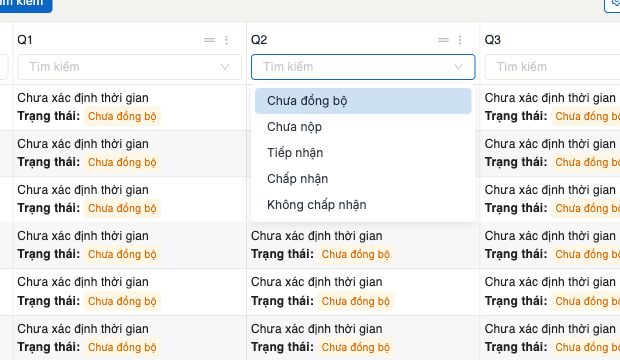Grab the Q1 column reorder handle

(x=210, y=40)
